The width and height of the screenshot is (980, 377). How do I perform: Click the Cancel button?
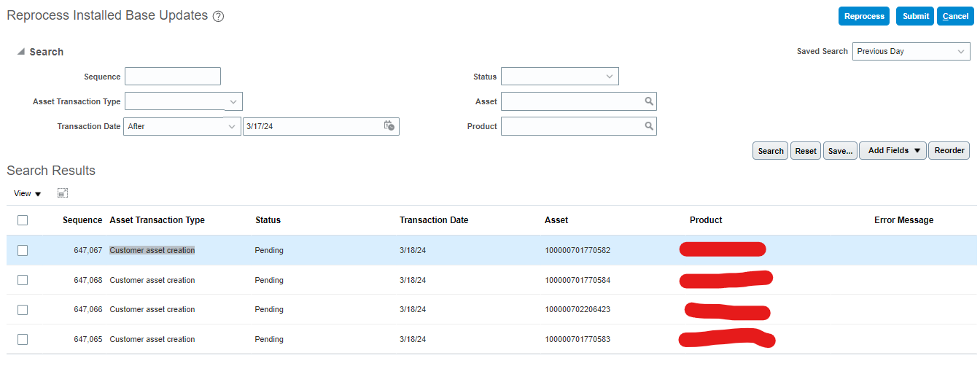[x=955, y=16]
